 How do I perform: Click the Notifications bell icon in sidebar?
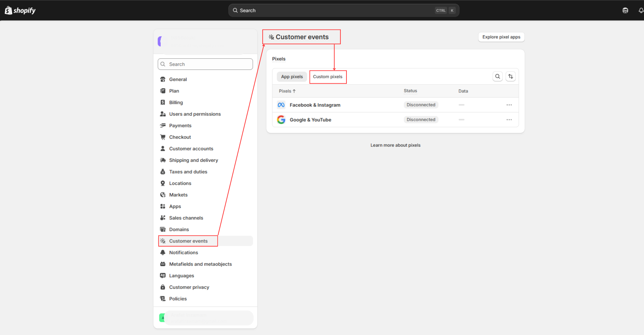[163, 253]
